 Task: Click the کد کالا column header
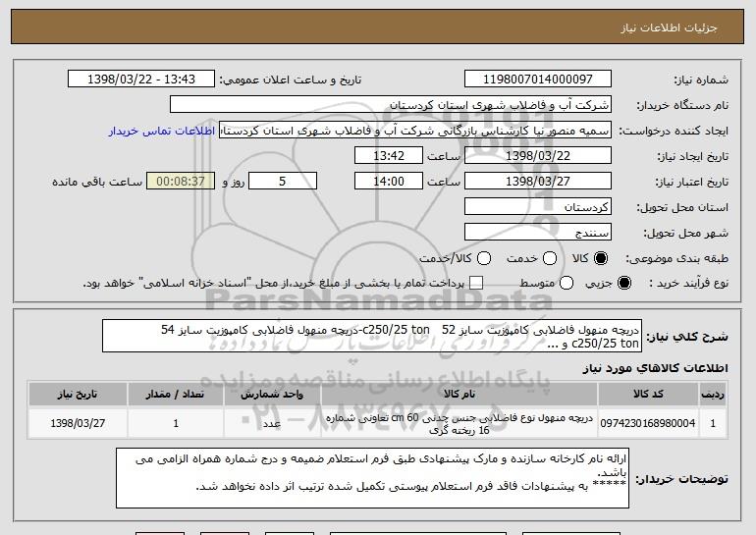coord(648,395)
